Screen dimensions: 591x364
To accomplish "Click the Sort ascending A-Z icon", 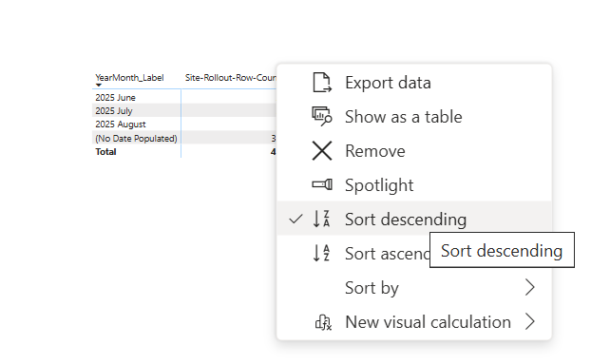I will coord(322,253).
